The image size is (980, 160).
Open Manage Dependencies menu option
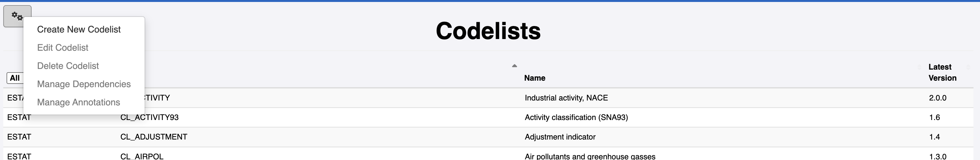pyautogui.click(x=84, y=84)
